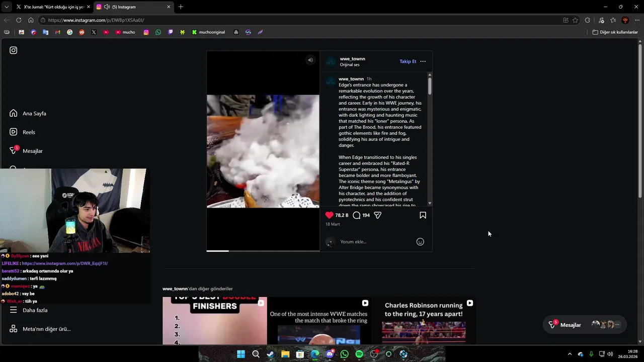This screenshot has height=362, width=644.
Task: Open wwe_townn profile from post header
Action: click(352, 59)
